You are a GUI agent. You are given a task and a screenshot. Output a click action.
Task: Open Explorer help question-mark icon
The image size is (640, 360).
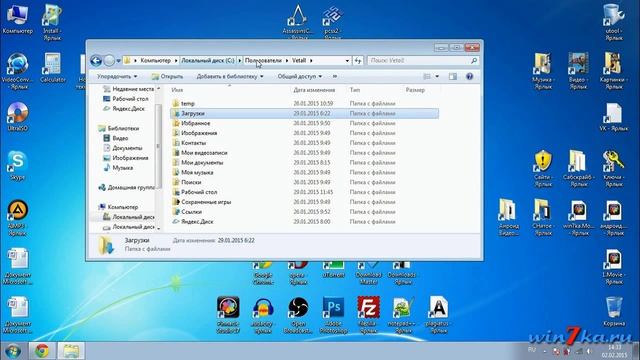[x=469, y=76]
